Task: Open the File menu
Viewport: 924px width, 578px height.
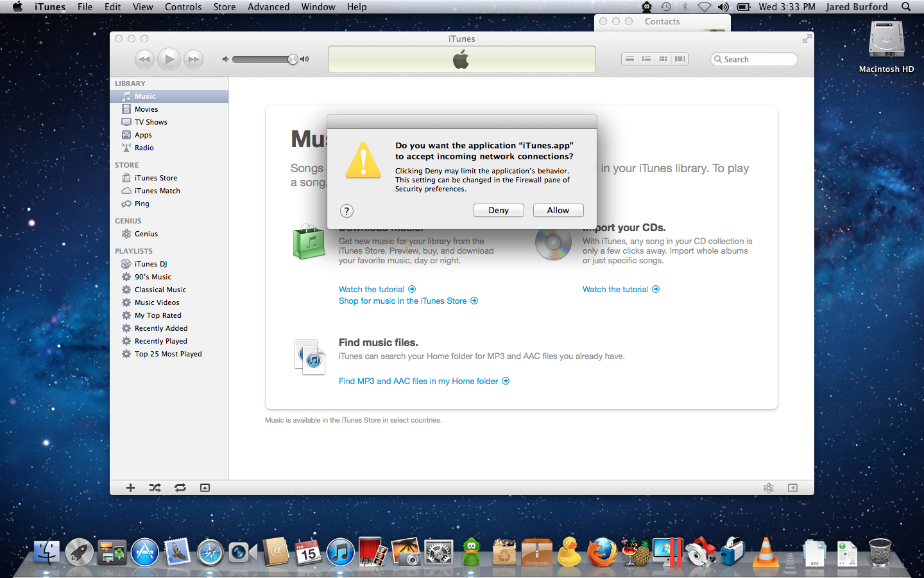Action: pyautogui.click(x=85, y=6)
